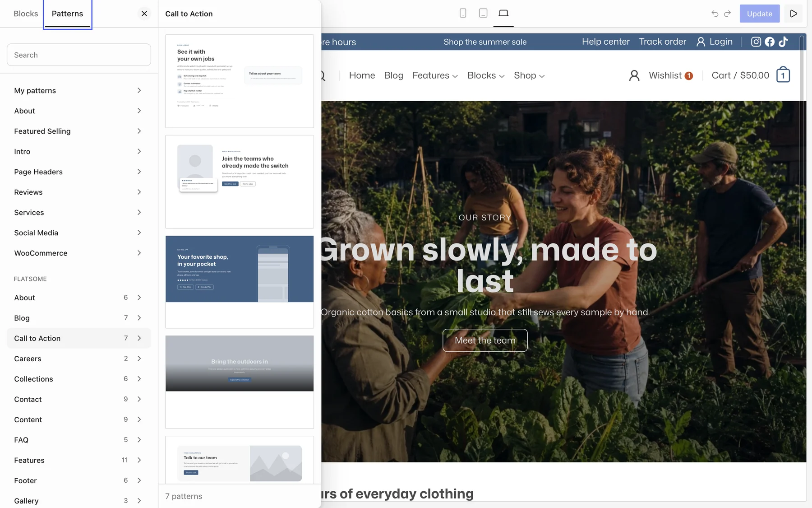Click the Meet the team button

[485, 340]
